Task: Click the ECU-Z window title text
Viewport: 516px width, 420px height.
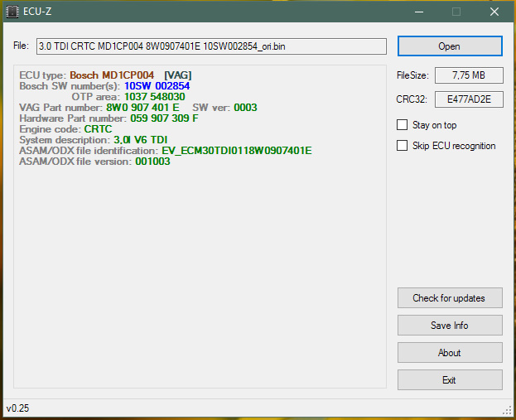Action: (x=37, y=12)
